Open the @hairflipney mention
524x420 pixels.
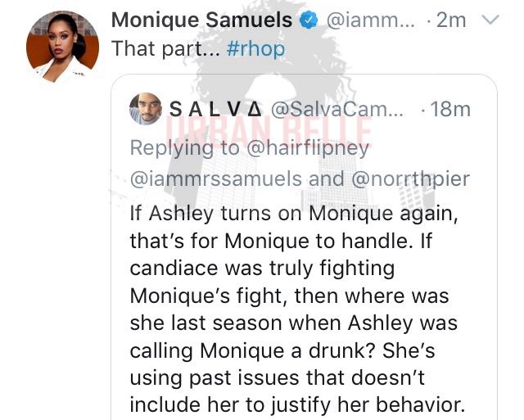coord(308,148)
